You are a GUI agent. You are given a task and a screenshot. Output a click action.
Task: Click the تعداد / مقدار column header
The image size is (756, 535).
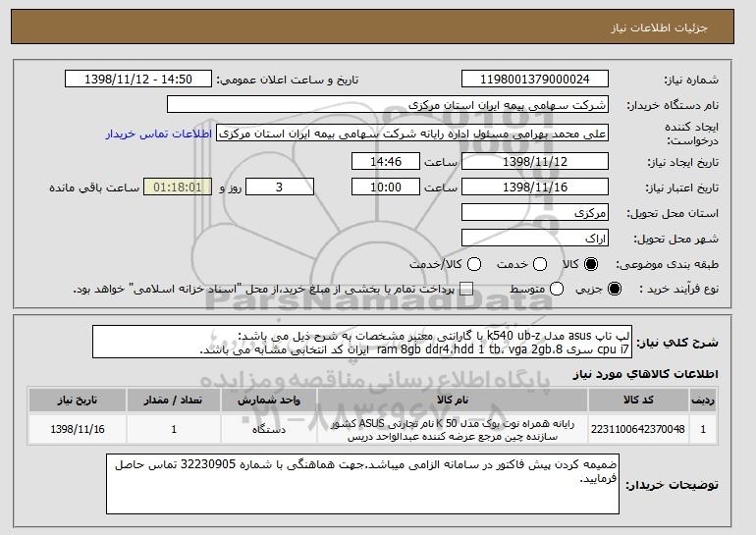pos(174,401)
